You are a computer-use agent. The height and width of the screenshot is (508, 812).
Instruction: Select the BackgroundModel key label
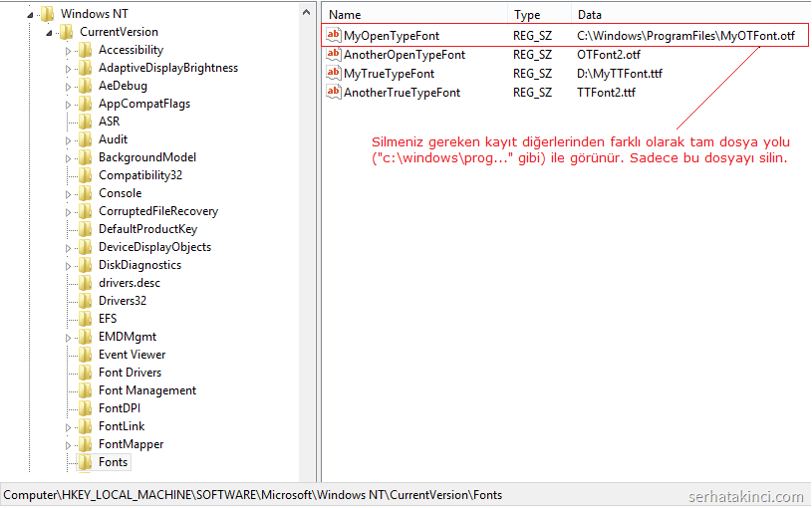point(147,157)
